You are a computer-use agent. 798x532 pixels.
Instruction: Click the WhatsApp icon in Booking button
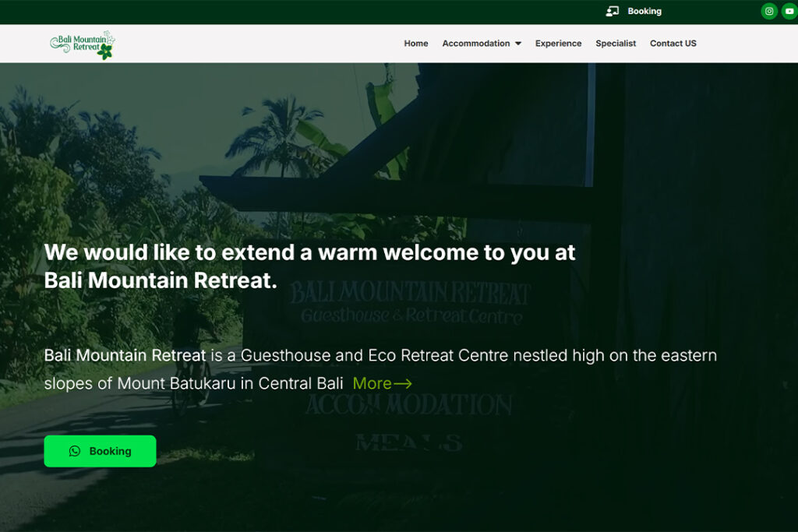click(x=75, y=451)
